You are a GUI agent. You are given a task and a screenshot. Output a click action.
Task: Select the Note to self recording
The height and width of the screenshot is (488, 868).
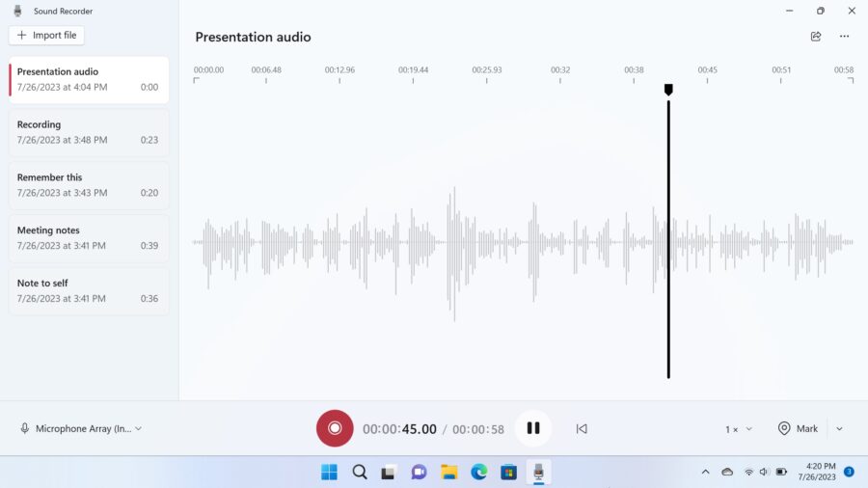[x=89, y=291]
